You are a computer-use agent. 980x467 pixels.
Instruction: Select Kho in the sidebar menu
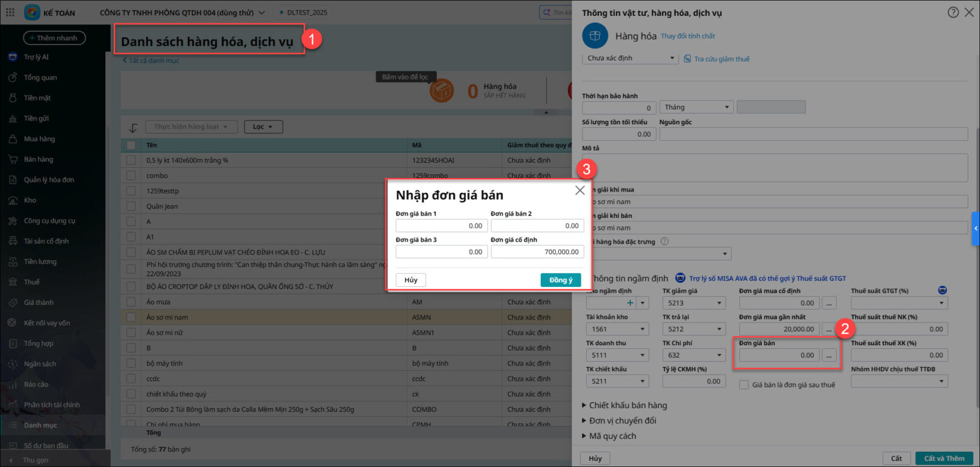pos(30,200)
